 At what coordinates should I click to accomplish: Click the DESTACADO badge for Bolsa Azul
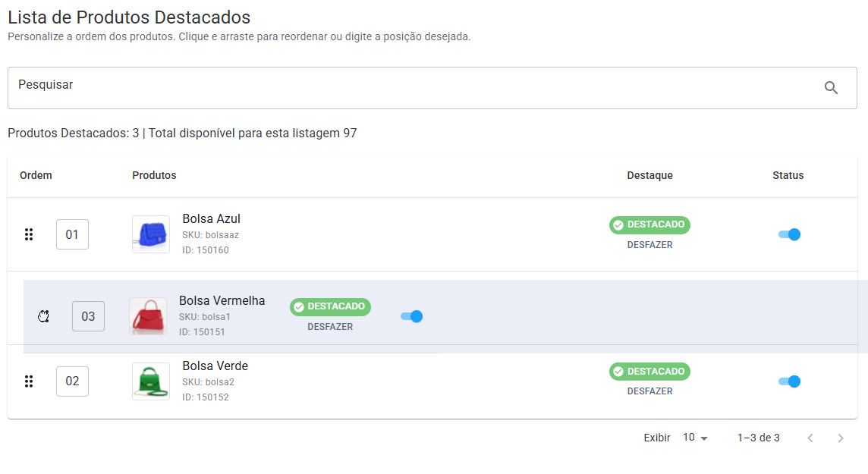[x=650, y=224]
